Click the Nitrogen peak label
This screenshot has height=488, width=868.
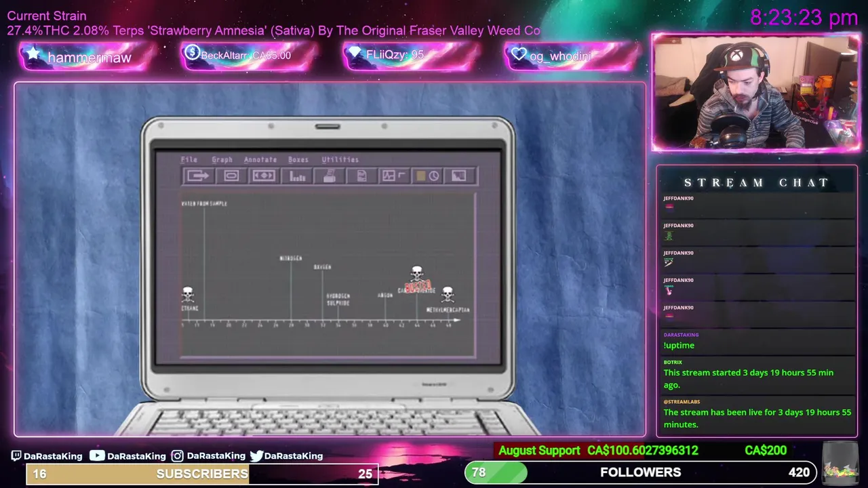tap(291, 258)
